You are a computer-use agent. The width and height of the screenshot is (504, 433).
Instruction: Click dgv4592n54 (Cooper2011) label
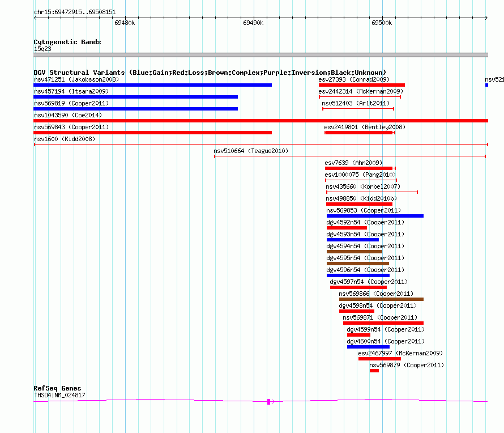pos(365,222)
